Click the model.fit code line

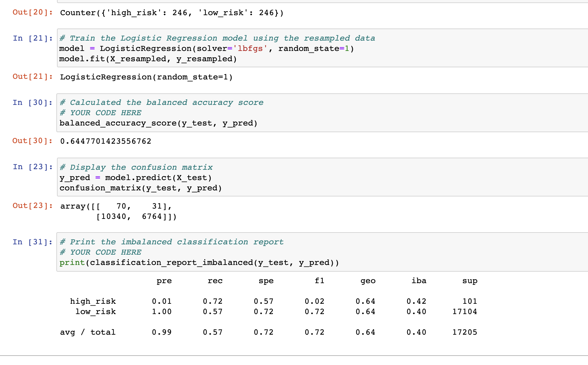148,59
